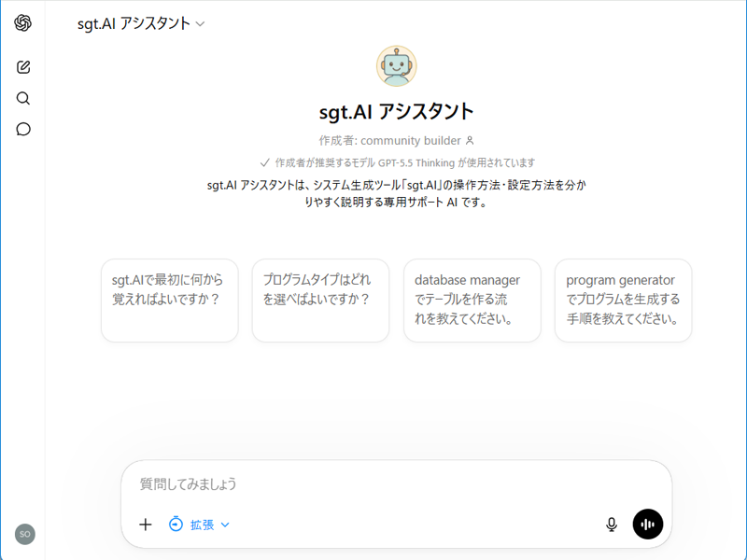
Task: Choose the program generator suggestion card
Action: coord(623,301)
